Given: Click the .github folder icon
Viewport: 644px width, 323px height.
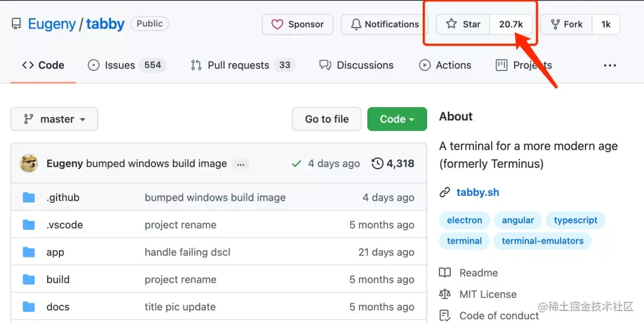Looking at the screenshot, I should (29, 198).
